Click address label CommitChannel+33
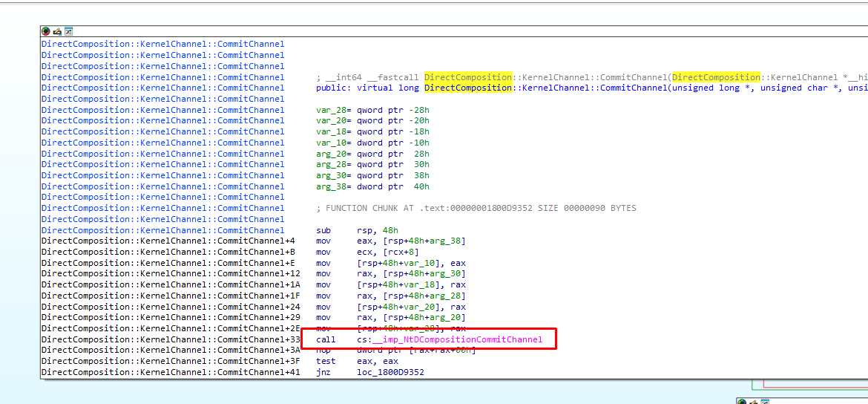868x404 pixels. pos(171,339)
